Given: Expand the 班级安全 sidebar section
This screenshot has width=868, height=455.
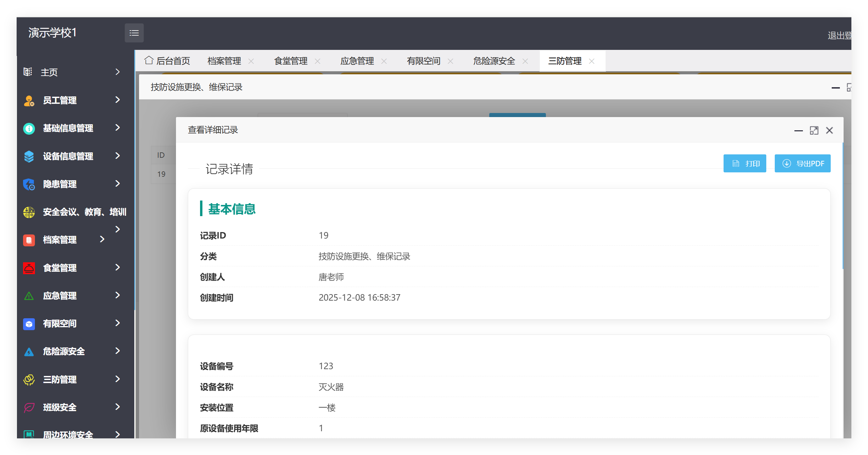Looking at the screenshot, I should click(117, 407).
